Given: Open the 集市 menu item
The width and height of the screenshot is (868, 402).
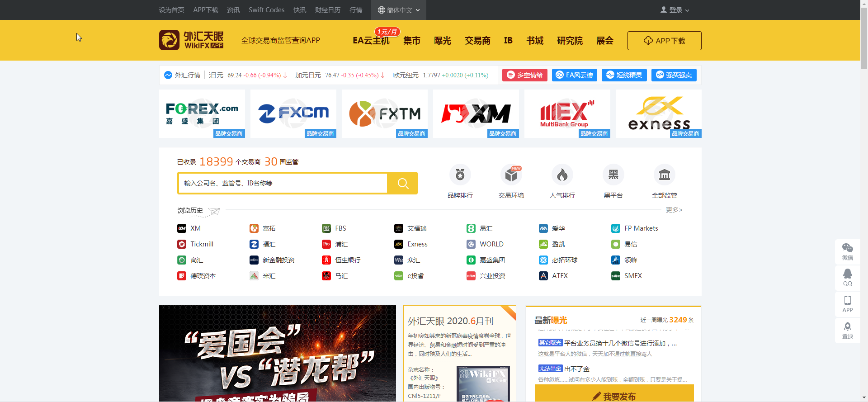Looking at the screenshot, I should click(x=412, y=41).
